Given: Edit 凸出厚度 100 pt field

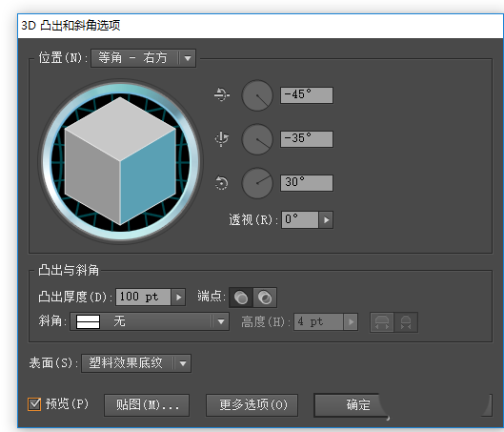Looking at the screenshot, I should pyautogui.click(x=143, y=297).
